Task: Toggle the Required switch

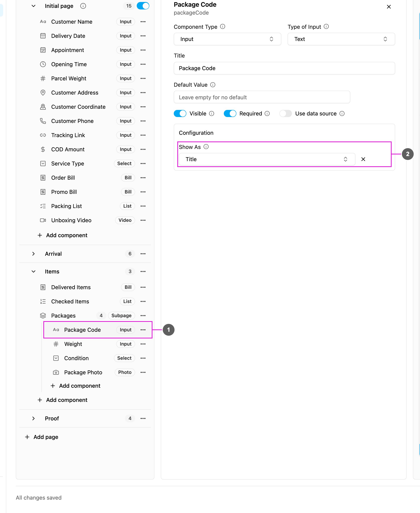Action: pyautogui.click(x=230, y=113)
